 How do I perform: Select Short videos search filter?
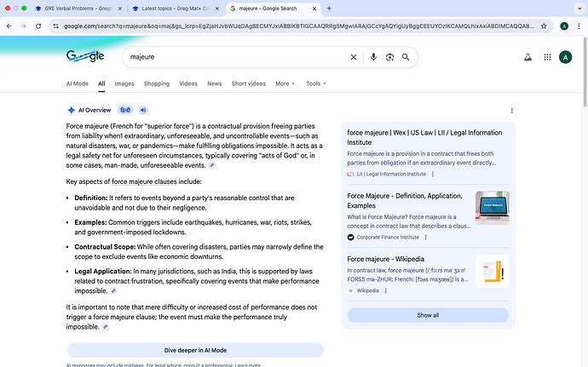(249, 83)
